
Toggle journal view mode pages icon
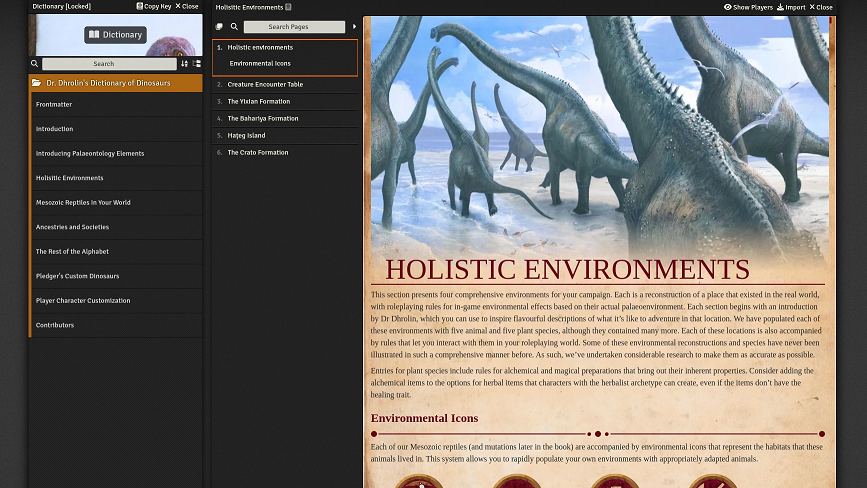click(219, 27)
